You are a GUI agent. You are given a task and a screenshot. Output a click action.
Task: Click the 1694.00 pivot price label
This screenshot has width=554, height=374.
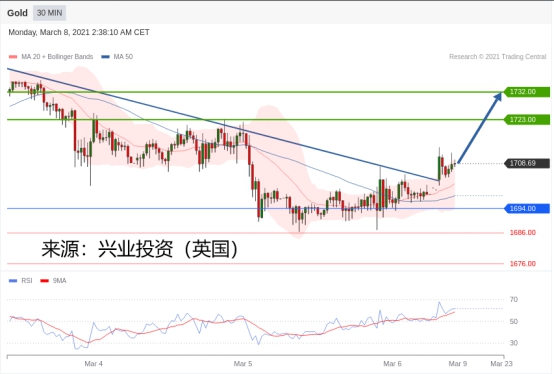[x=526, y=208]
